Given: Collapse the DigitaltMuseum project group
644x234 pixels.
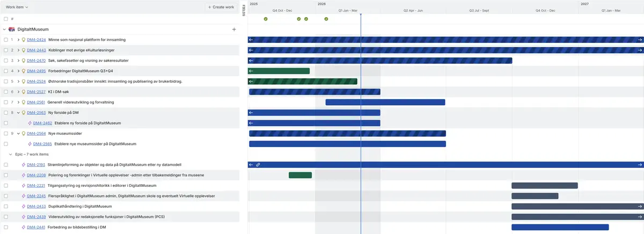Looking at the screenshot, I should point(4,30).
